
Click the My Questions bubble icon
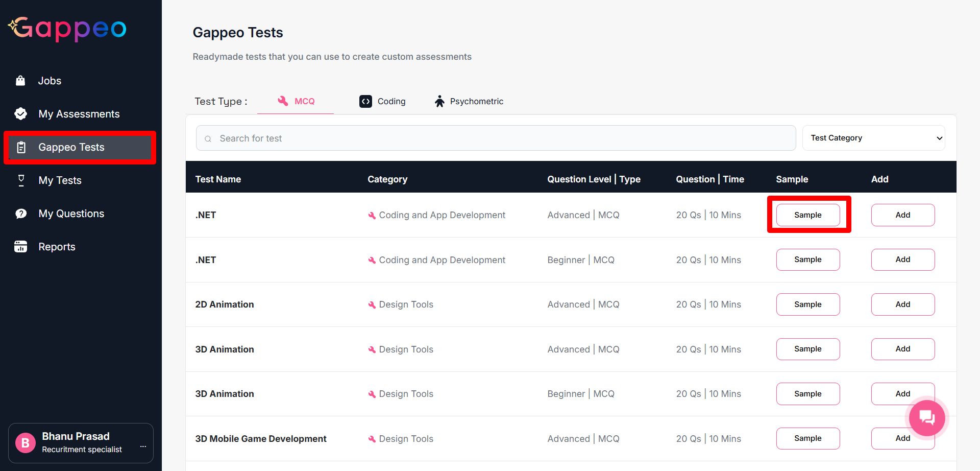coord(21,214)
